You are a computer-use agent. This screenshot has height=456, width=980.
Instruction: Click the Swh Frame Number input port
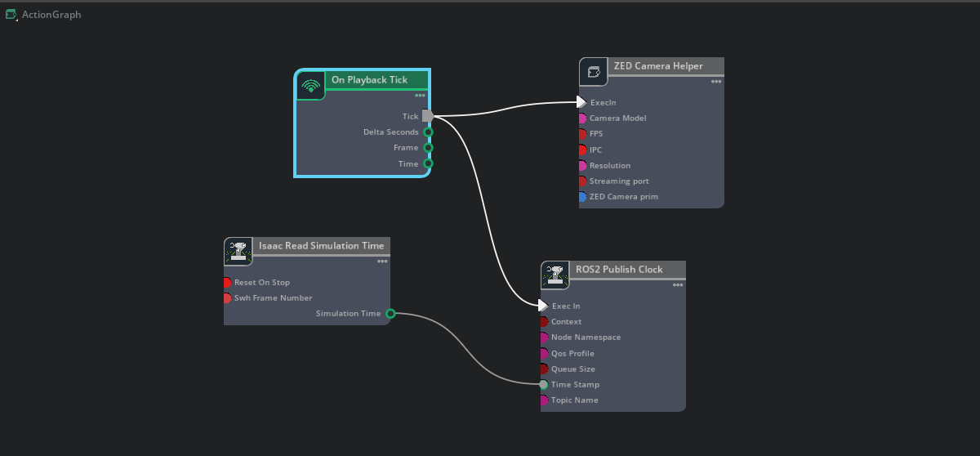pyautogui.click(x=227, y=298)
